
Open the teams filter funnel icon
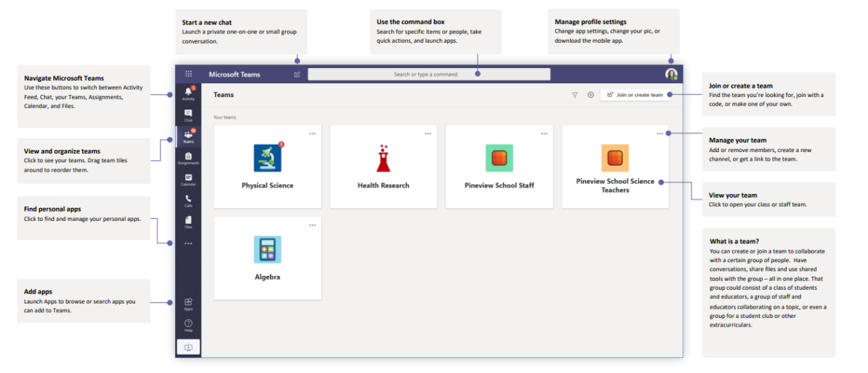coord(575,95)
